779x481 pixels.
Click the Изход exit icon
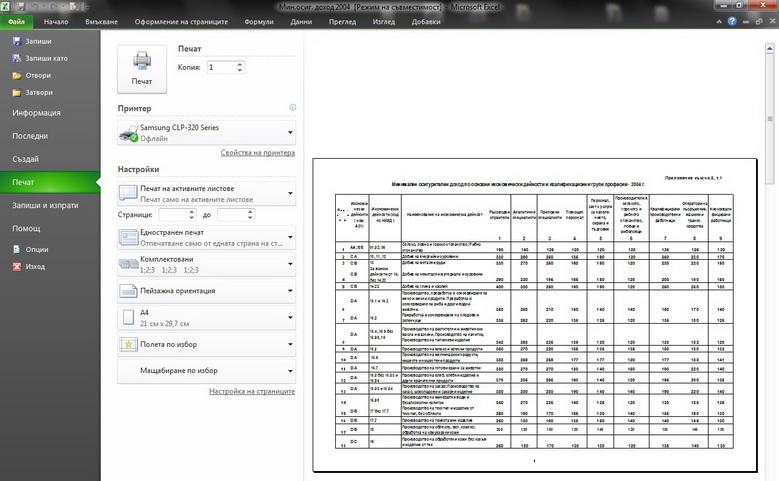click(17, 266)
